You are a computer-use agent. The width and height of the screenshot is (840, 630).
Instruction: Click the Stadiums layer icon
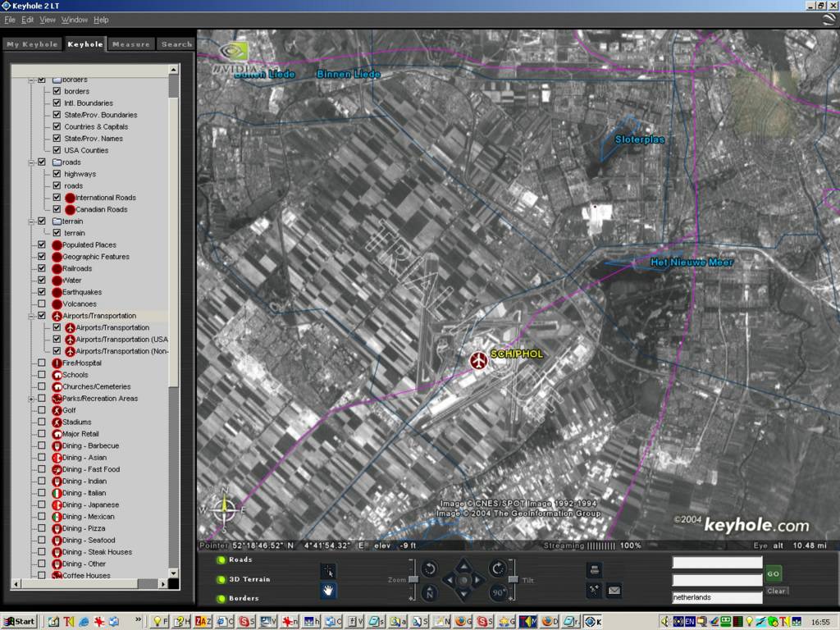57,422
